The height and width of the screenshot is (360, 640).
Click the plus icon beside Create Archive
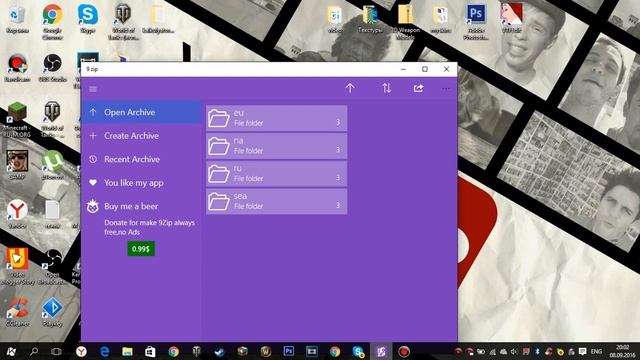pos(93,136)
